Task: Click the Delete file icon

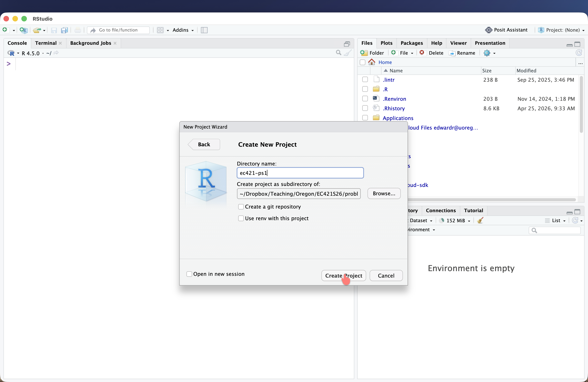Action: tap(422, 53)
